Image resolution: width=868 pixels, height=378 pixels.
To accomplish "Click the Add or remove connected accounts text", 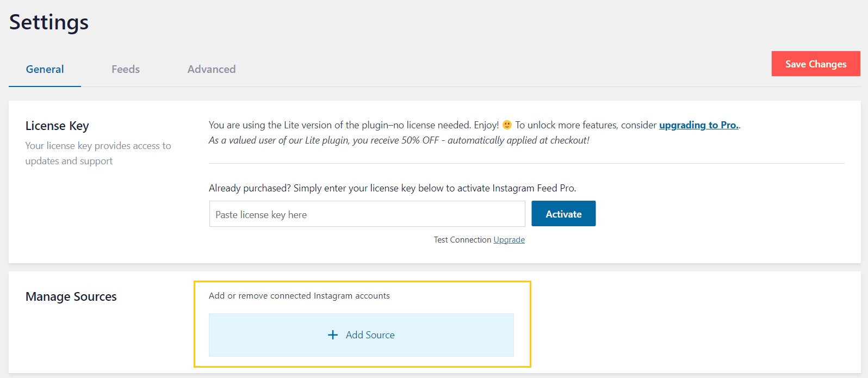I will point(299,296).
